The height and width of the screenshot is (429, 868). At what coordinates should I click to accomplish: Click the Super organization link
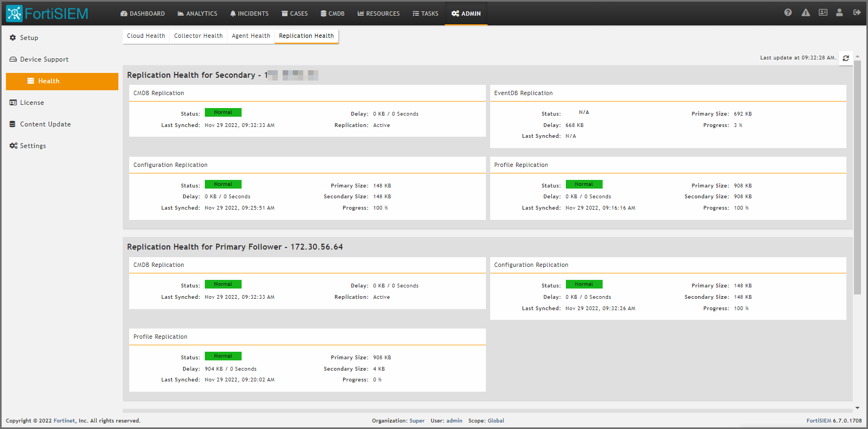coord(417,421)
